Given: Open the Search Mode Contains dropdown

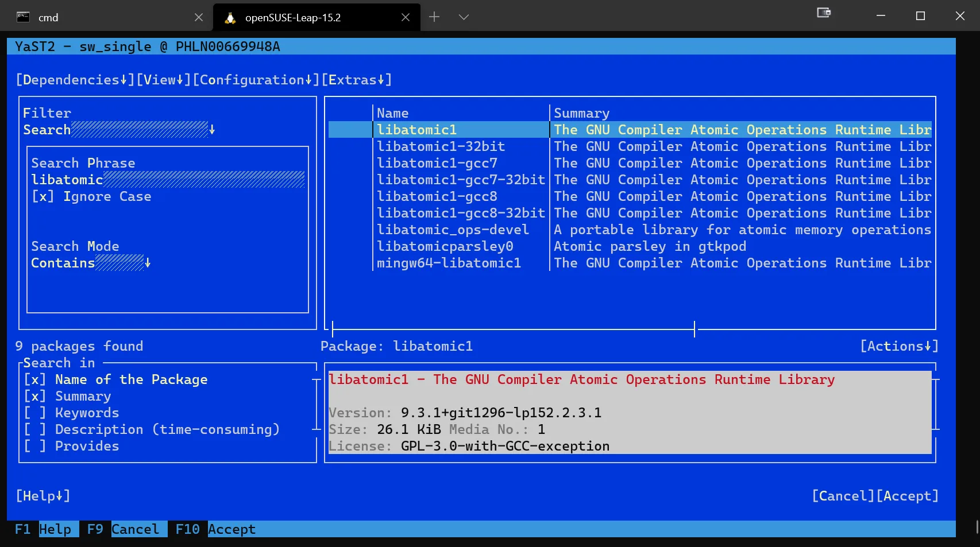Looking at the screenshot, I should pos(148,263).
